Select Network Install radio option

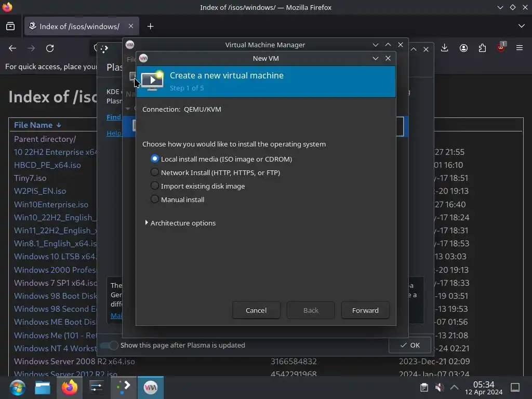tap(155, 172)
